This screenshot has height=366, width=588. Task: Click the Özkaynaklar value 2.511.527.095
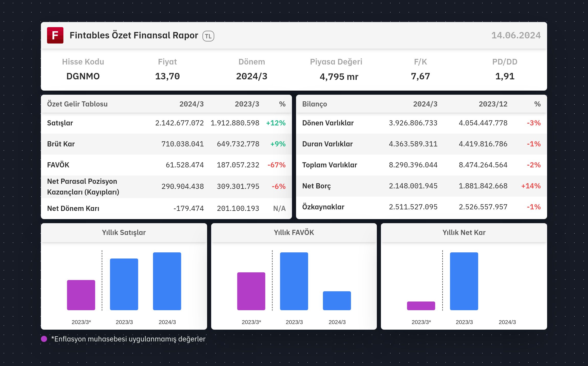(413, 207)
